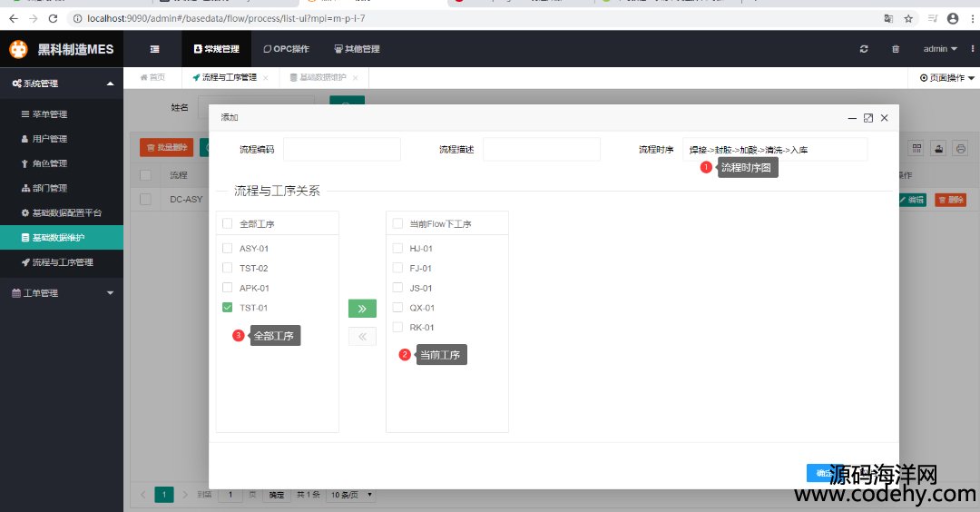The height and width of the screenshot is (512, 980).
Task: Move selected items right with » button
Action: tap(362, 309)
